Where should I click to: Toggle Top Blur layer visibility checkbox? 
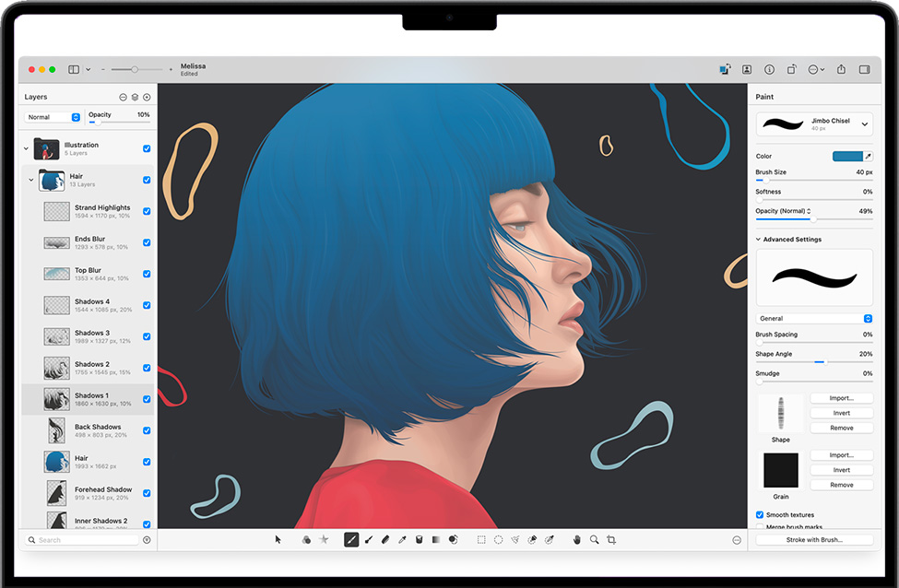pyautogui.click(x=147, y=274)
